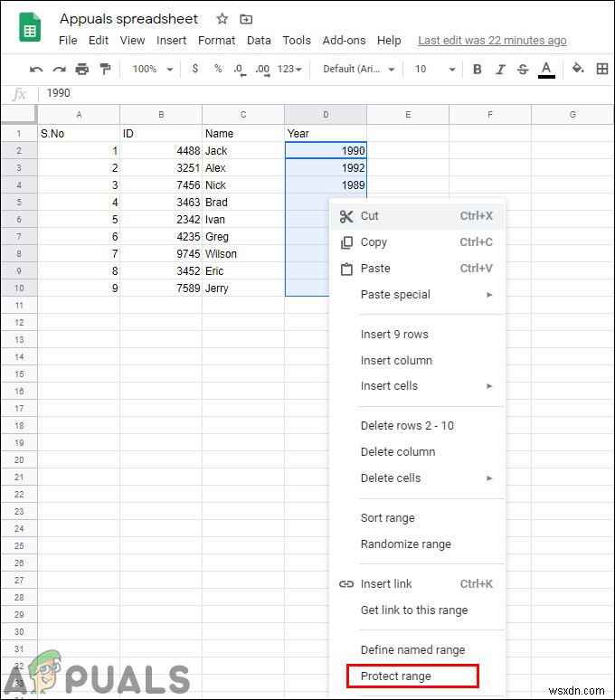This screenshot has height=700, width=615.
Task: Select Delete rows 2 - 10
Action: [417, 425]
